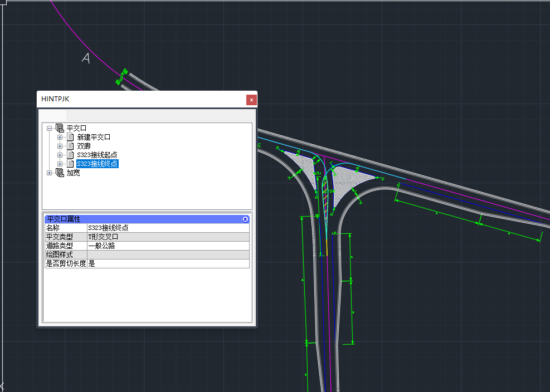Select the 新建平交口 tree item

[x=94, y=137]
